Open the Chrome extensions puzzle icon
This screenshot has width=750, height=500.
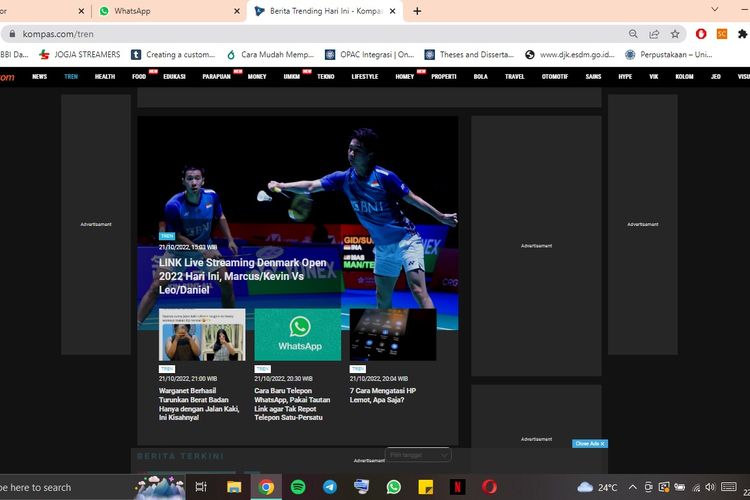coord(742,33)
